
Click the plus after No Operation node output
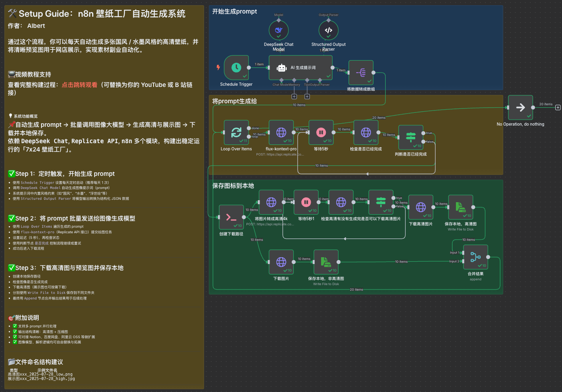557,107
